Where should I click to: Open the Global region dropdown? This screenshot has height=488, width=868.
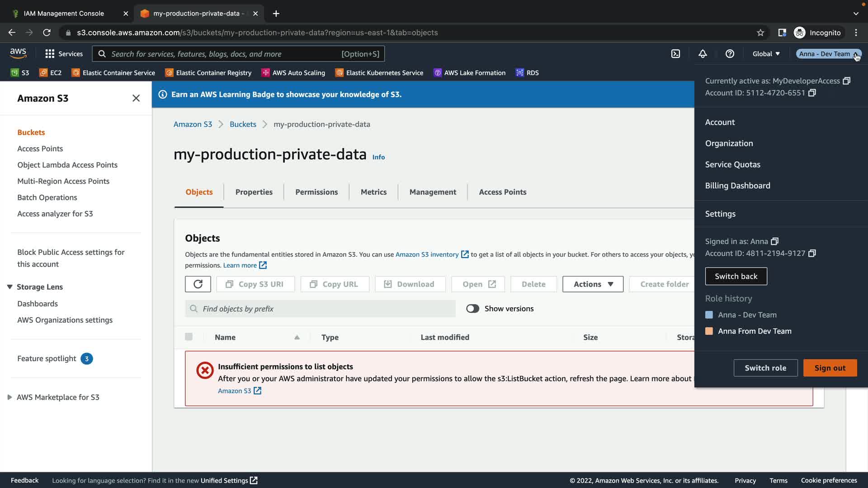tap(766, 54)
